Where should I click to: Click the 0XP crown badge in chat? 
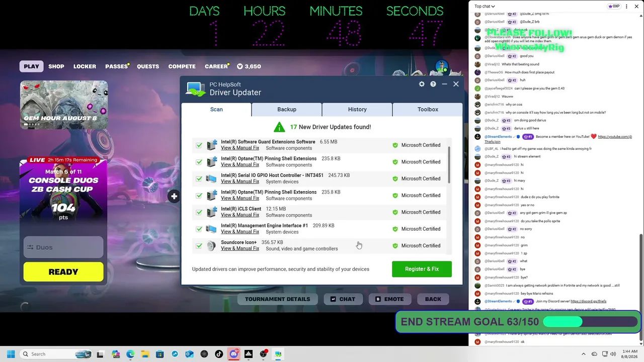[x=614, y=7]
